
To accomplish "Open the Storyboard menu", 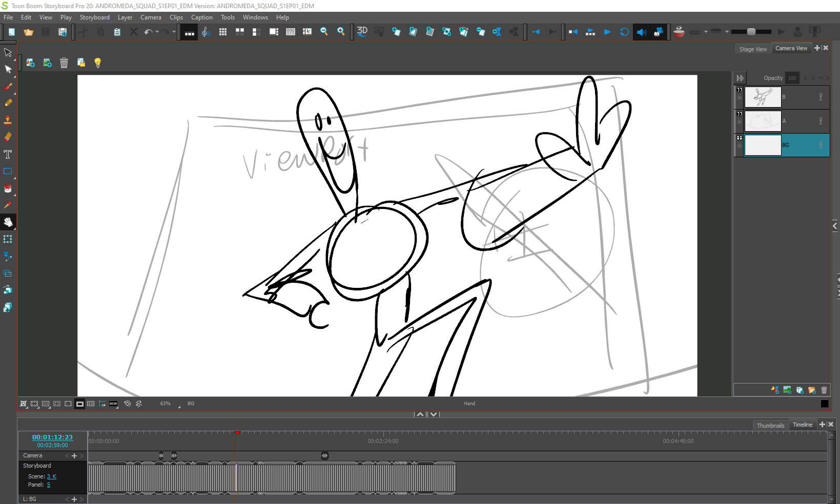I will pos(94,17).
